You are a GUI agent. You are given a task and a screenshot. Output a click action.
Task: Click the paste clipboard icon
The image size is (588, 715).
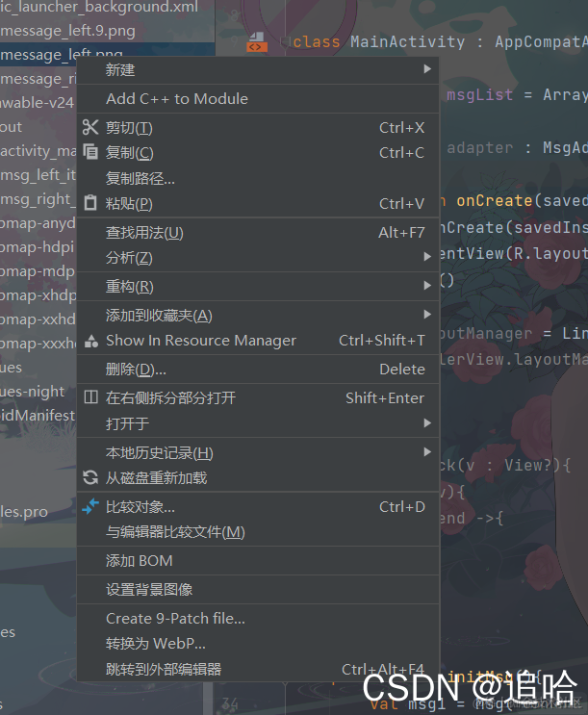pos(90,202)
